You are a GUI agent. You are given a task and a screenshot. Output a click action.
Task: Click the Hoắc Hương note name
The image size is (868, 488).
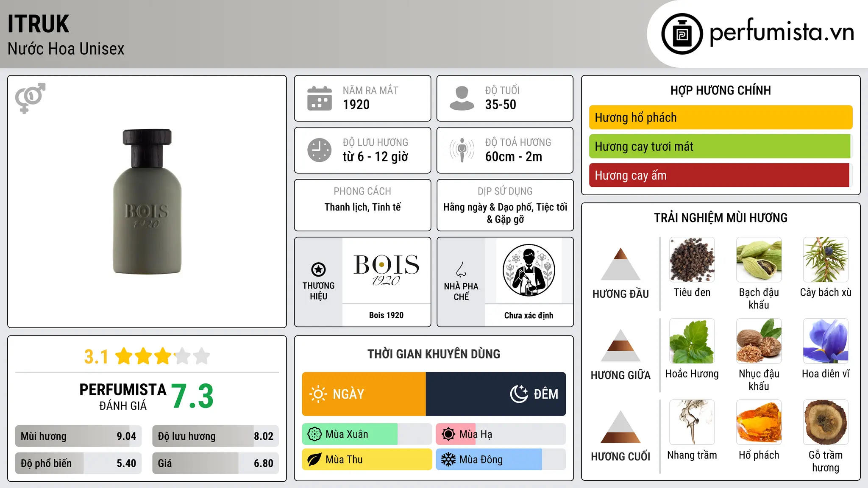point(692,374)
